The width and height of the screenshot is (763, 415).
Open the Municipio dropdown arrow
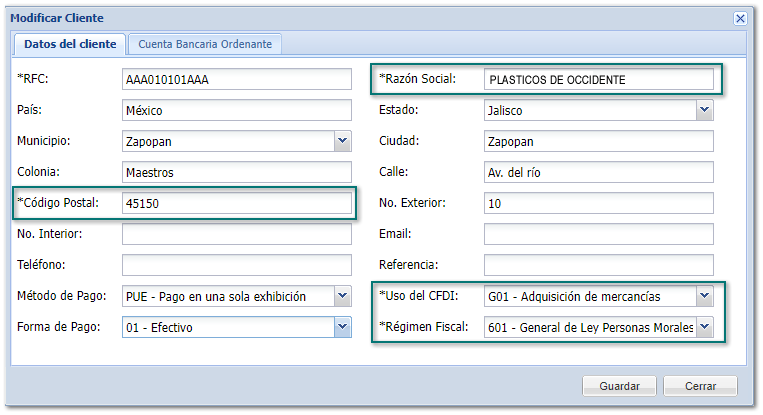342,141
